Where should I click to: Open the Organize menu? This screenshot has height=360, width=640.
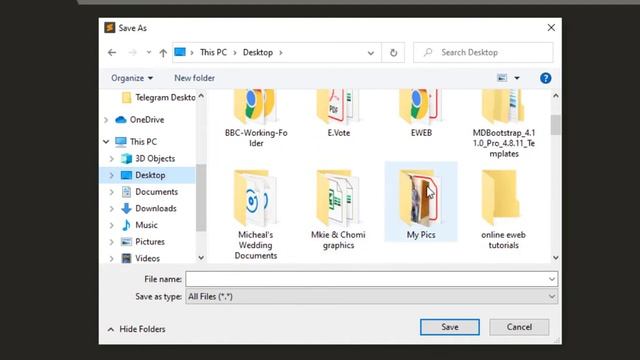click(132, 78)
